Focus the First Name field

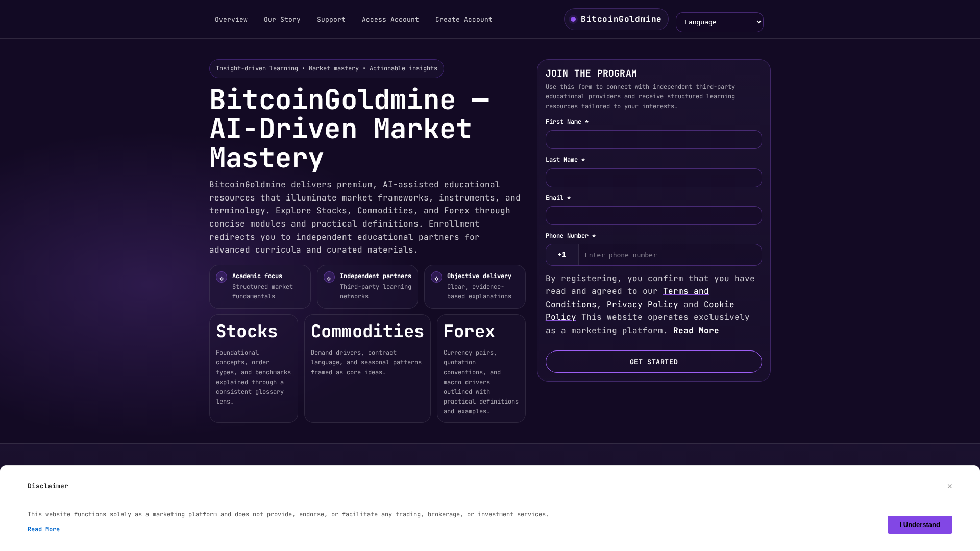coord(653,140)
